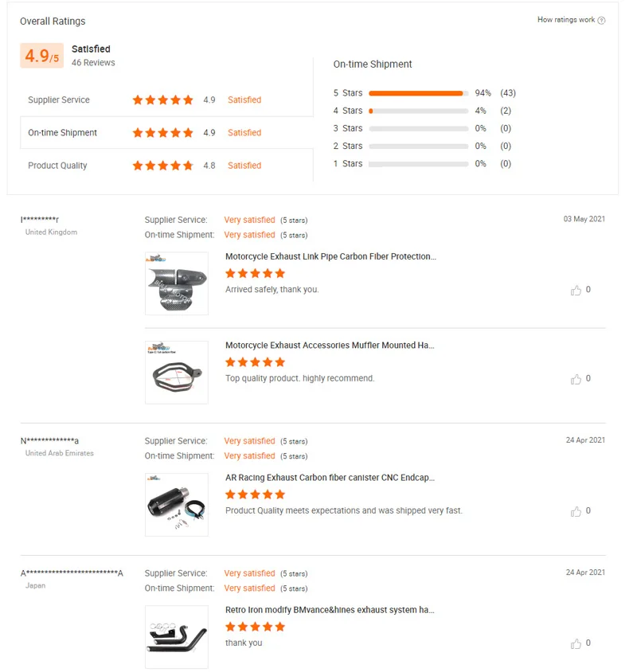Open 'Motorcycle Exhaust Accessories Muffler Mounted' link
The image size is (637, 672).
(x=330, y=346)
